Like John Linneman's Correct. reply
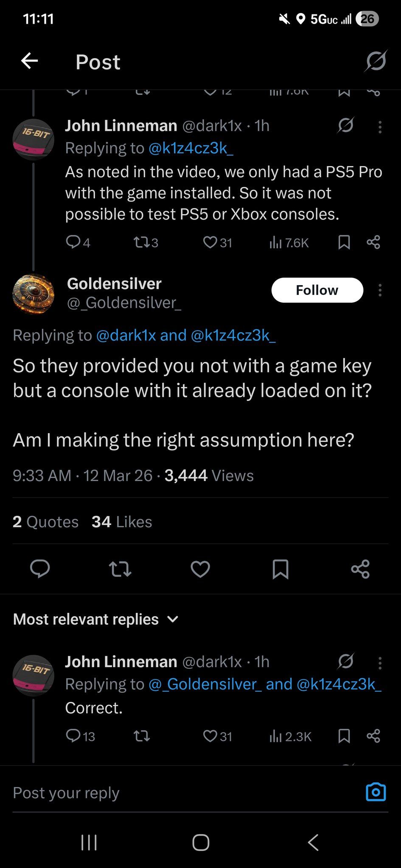This screenshot has height=868, width=401. tap(217, 737)
